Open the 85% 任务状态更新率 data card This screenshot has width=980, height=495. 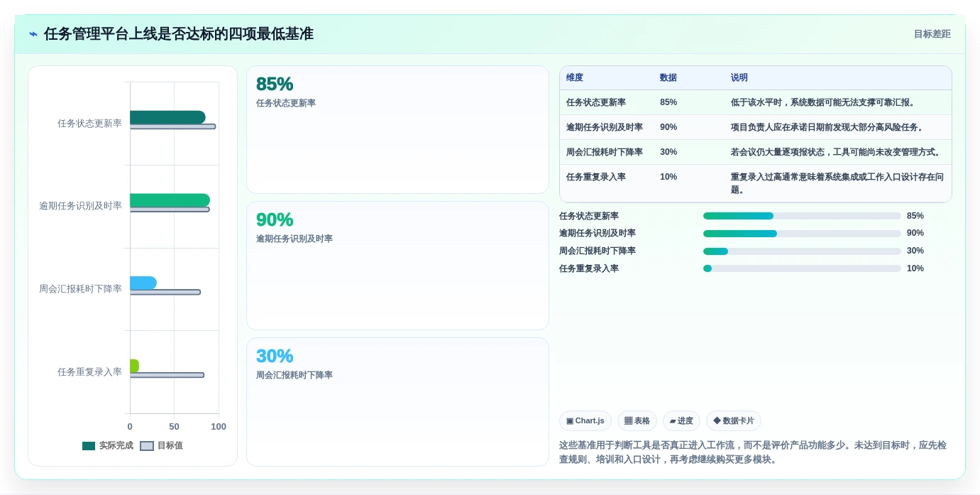pyautogui.click(x=397, y=129)
